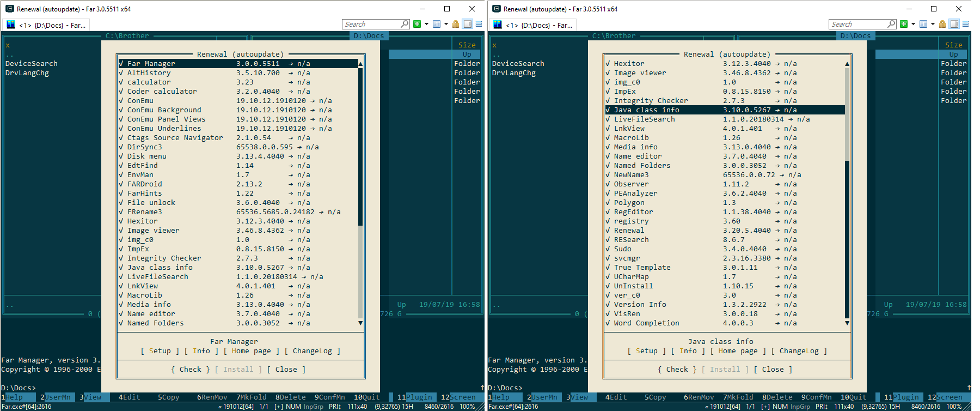
Task: Click the list scroll-down arrow in left window dialog
Action: [x=360, y=323]
